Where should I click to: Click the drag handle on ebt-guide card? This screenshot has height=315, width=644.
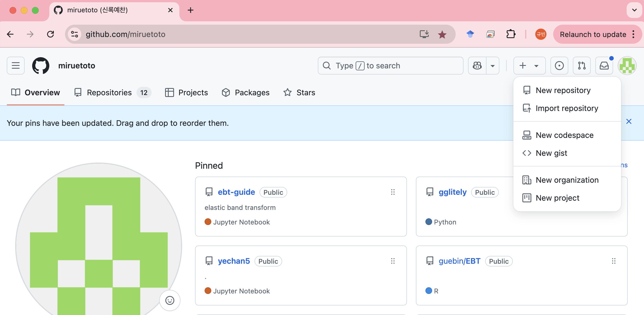pos(393,192)
